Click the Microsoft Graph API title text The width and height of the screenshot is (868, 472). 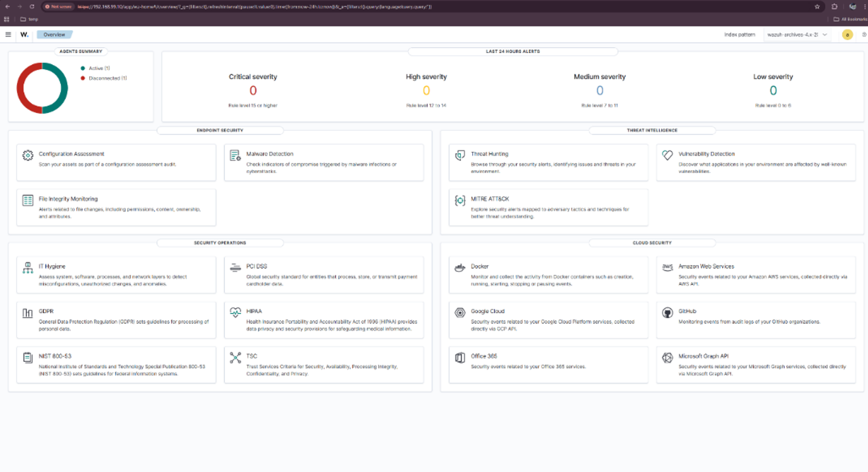point(704,356)
